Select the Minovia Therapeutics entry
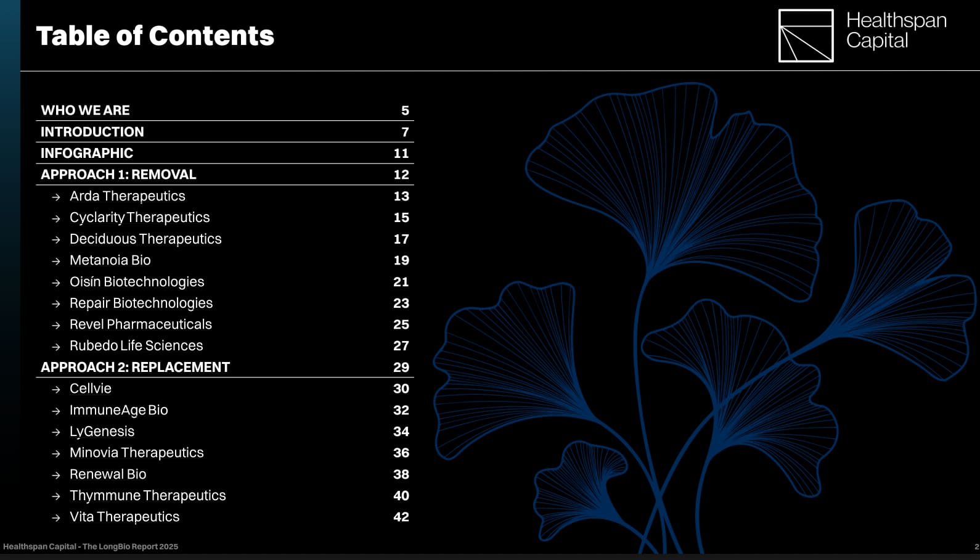 (136, 453)
